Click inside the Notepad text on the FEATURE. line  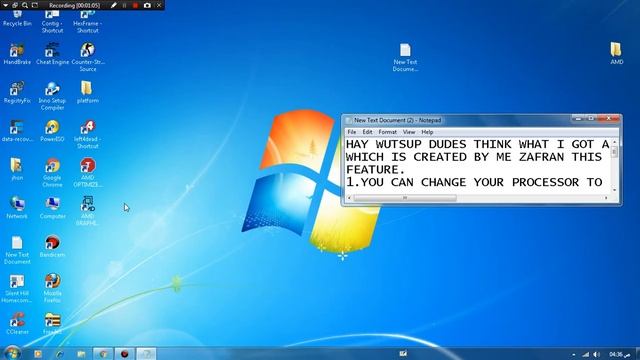tap(375, 170)
